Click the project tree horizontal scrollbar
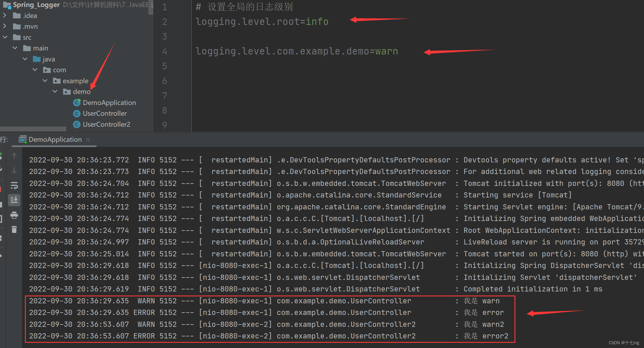Image resolution: width=644 pixels, height=348 pixels. tap(33, 129)
